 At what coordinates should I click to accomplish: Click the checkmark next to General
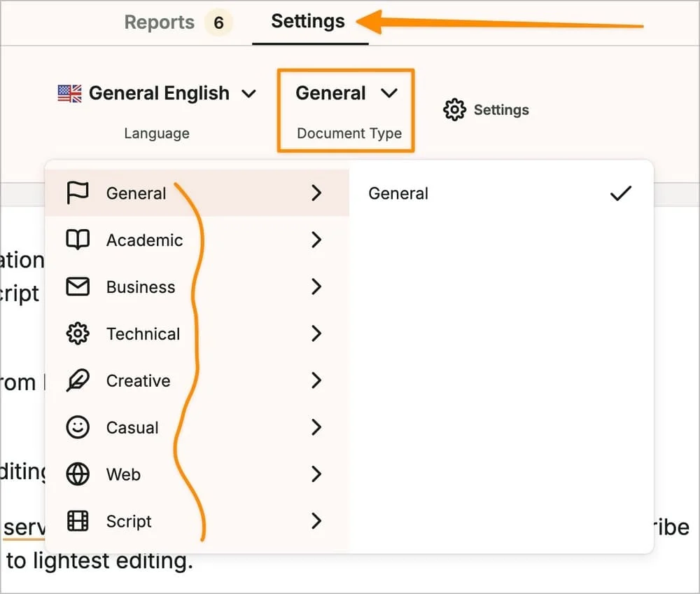[620, 193]
